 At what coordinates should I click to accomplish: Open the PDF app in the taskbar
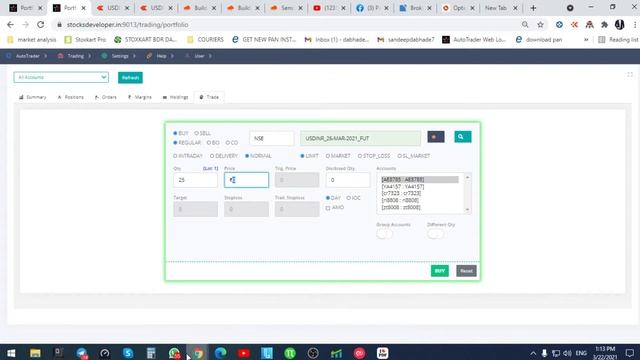[x=382, y=353]
